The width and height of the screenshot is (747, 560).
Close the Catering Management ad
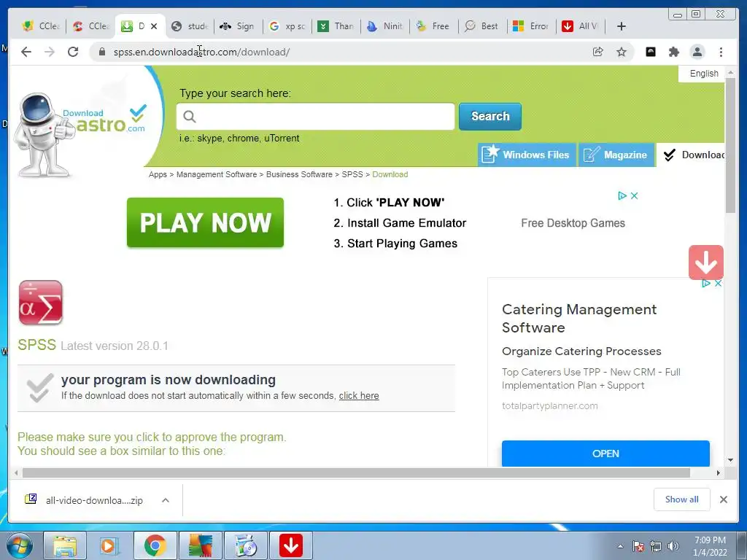point(718,284)
